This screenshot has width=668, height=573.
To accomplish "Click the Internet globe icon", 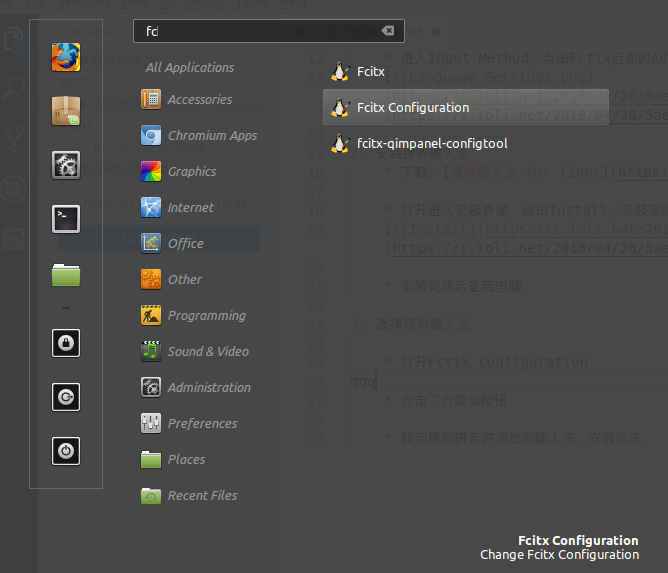I will [151, 207].
